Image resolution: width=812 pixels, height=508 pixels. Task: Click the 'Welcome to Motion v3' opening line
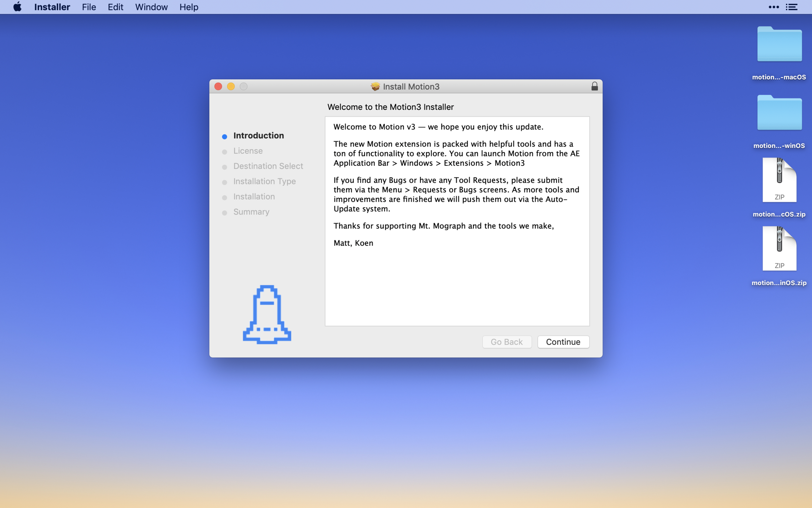point(438,127)
